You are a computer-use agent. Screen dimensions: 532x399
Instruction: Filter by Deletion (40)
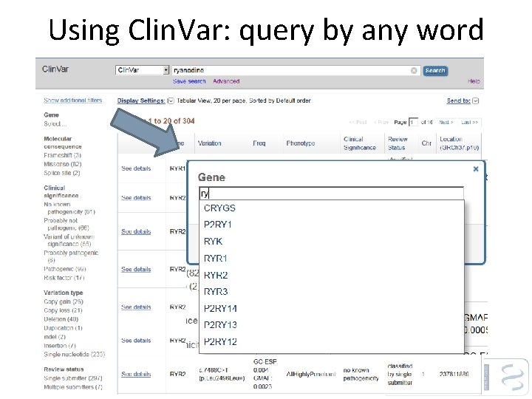click(x=61, y=319)
